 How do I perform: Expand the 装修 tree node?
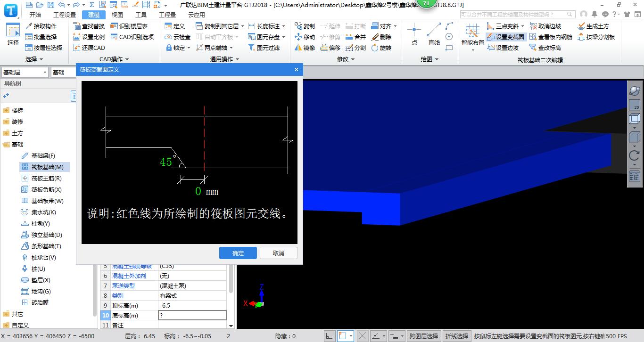coord(6,122)
